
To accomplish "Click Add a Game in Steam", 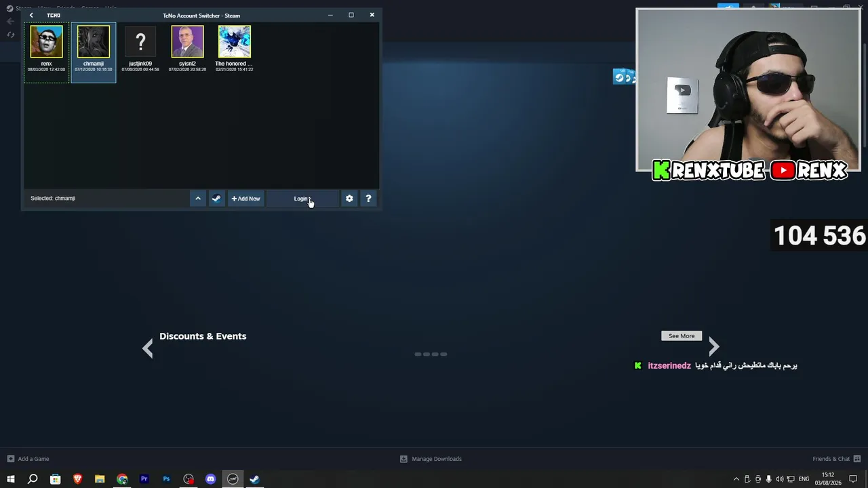I will coord(28,459).
